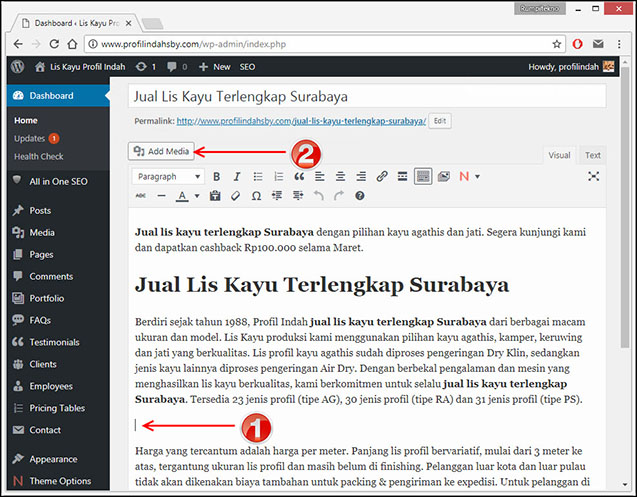
Task: Click the post title field
Action: (367, 96)
